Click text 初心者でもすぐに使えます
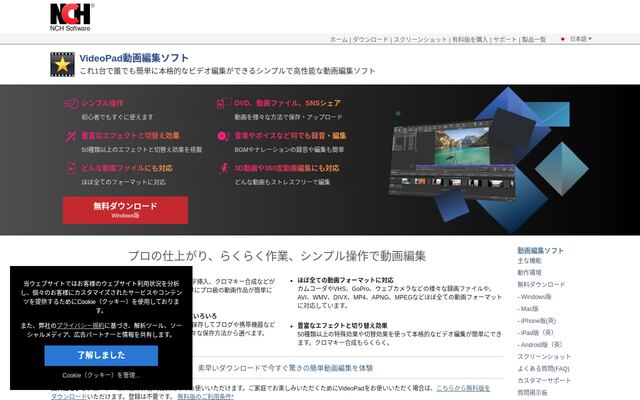The width and height of the screenshot is (640, 400). [x=117, y=117]
